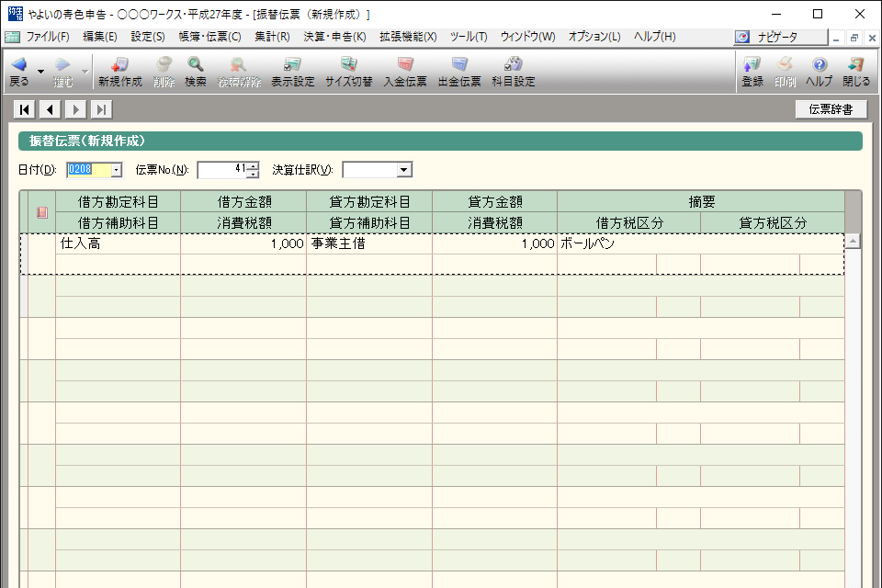
Task: Increase 伝票No. with up spinner
Action: tap(254, 166)
